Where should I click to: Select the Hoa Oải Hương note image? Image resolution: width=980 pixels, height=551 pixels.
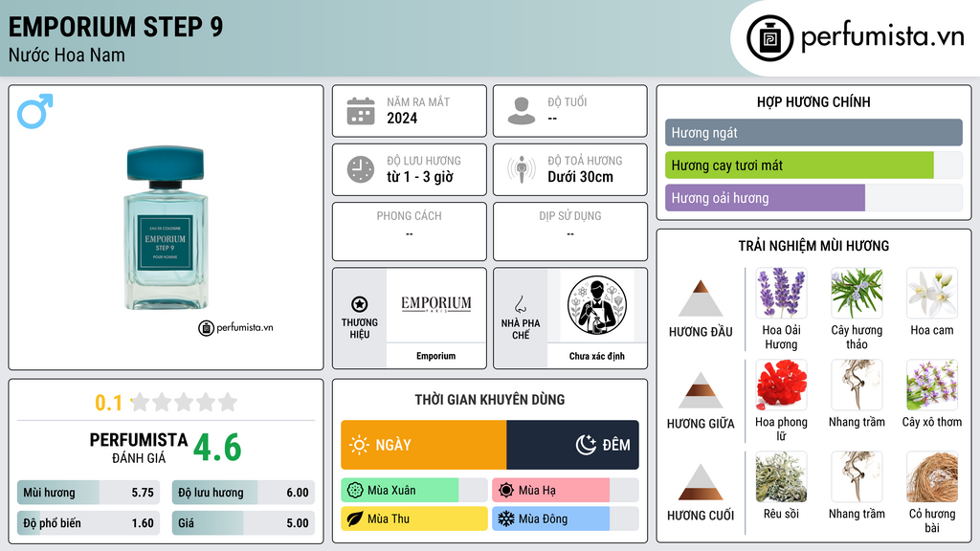point(781,293)
